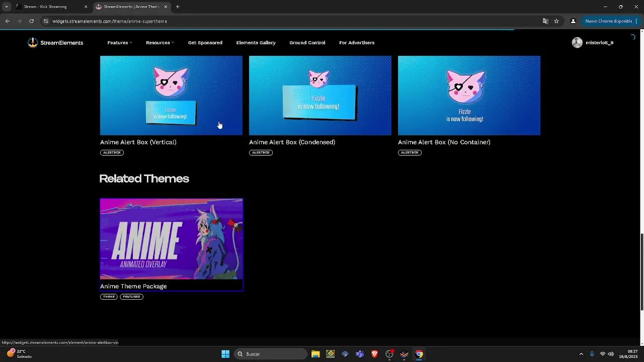Open the misterio6_9 account avatar

(577, 43)
